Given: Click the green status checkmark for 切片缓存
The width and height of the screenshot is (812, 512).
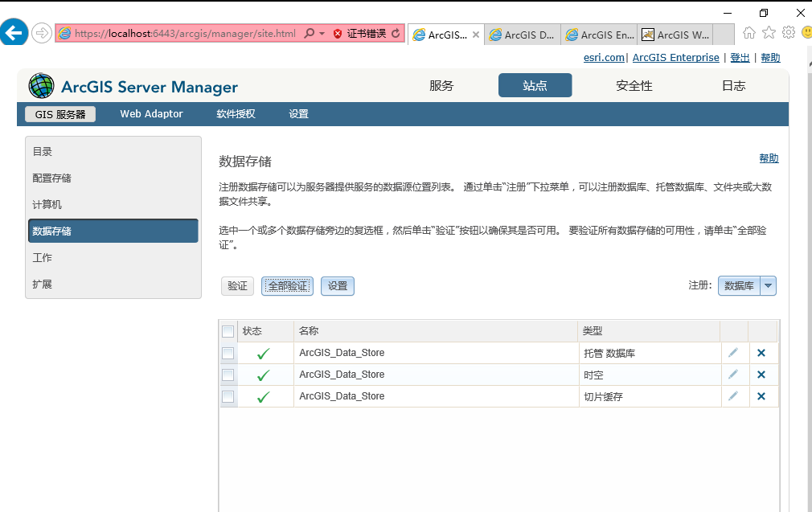Looking at the screenshot, I should point(264,397).
